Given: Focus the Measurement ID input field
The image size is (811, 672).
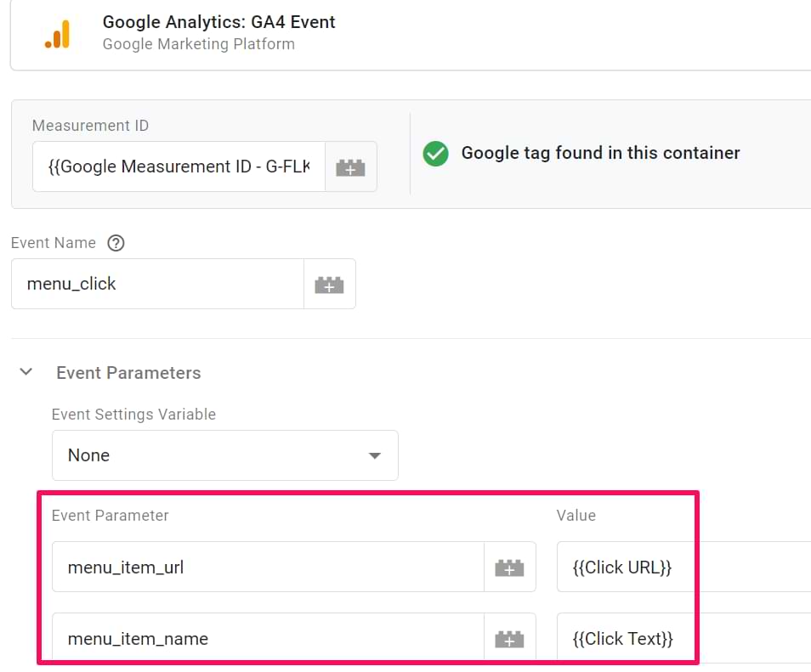Looking at the screenshot, I should pos(179,167).
